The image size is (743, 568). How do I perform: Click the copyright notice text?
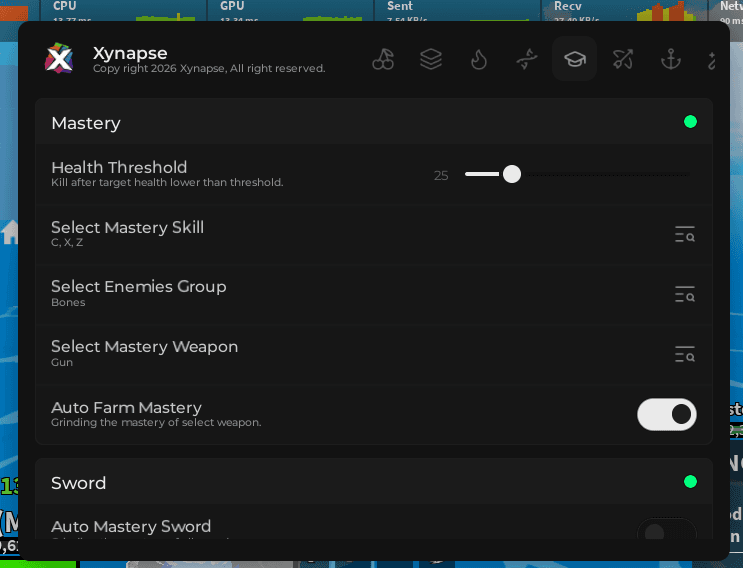[209, 69]
